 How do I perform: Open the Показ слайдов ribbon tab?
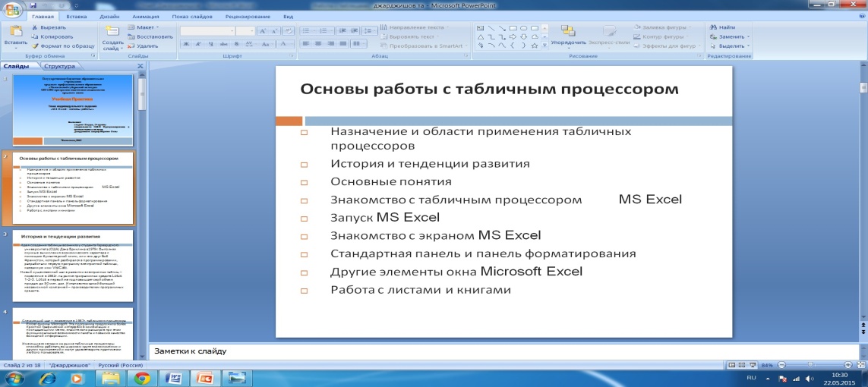pos(191,17)
